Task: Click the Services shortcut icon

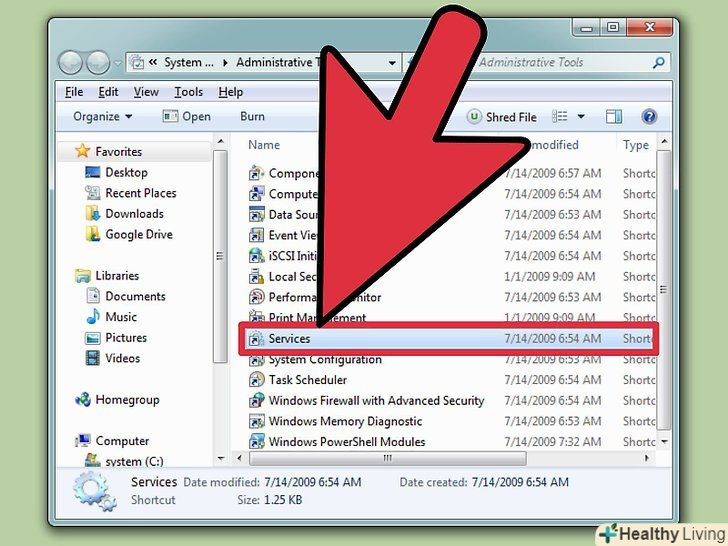Action: [256, 338]
